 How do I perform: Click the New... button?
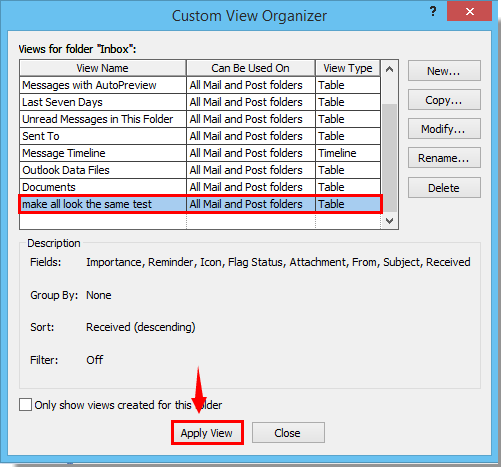click(x=444, y=71)
